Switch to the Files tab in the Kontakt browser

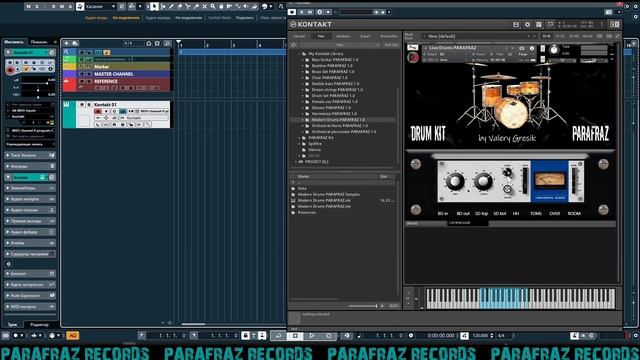point(321,36)
